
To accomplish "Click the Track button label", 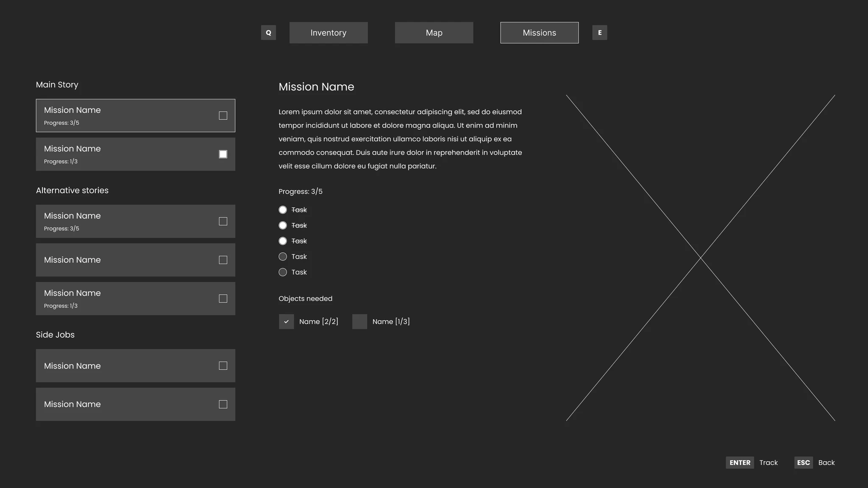I will point(768,463).
